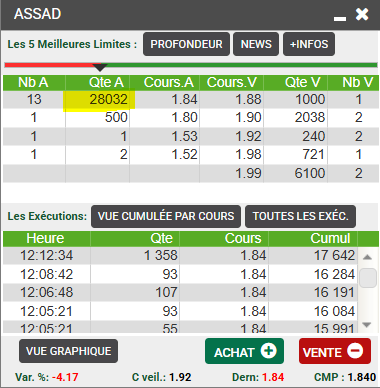This screenshot has height=388, width=380.
Task: Show TOUTES LES EXÉC. list
Action: [x=300, y=216]
